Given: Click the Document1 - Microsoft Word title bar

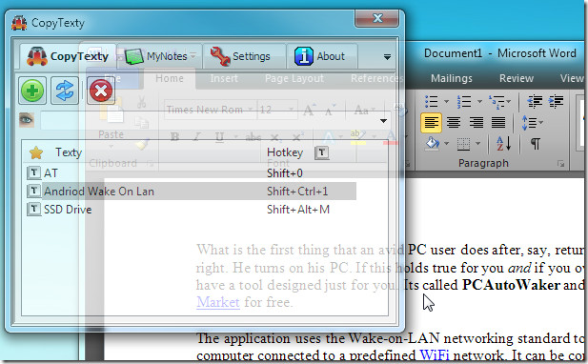Looking at the screenshot, I should [499, 53].
